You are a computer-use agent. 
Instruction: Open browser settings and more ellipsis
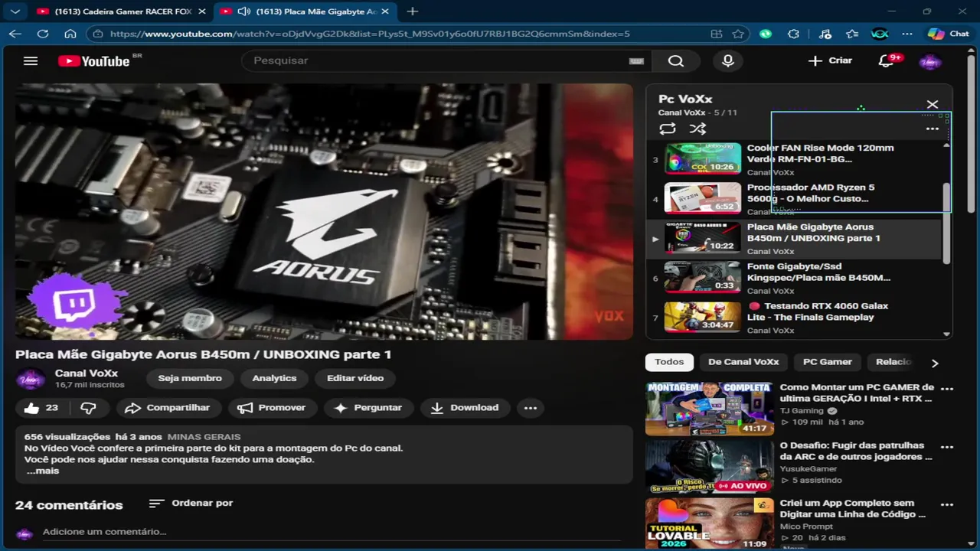pos(907,34)
